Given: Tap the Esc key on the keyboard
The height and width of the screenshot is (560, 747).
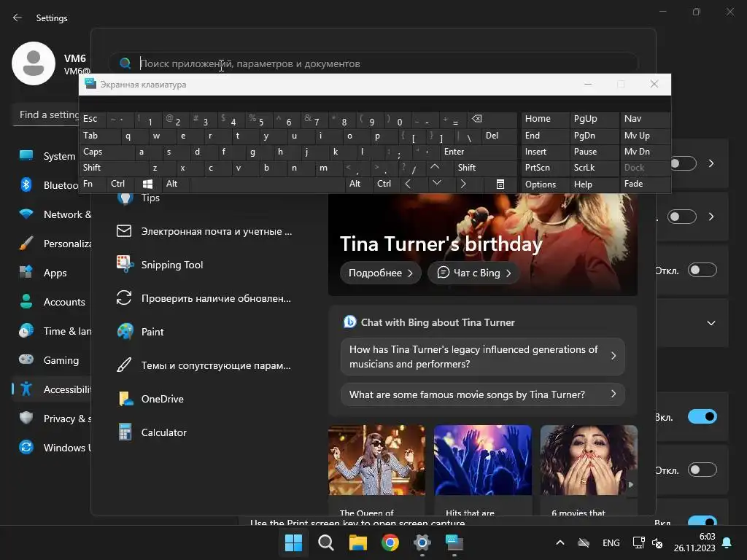Looking at the screenshot, I should click(93, 119).
